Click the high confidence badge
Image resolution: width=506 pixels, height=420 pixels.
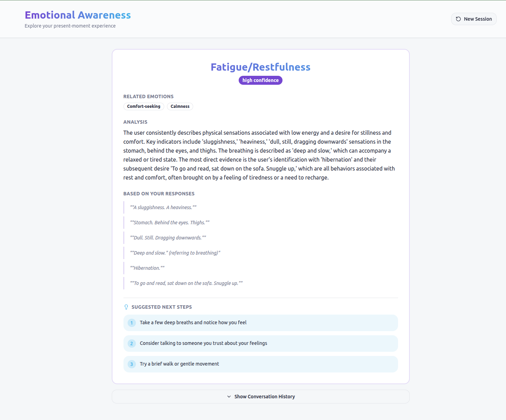(260, 80)
